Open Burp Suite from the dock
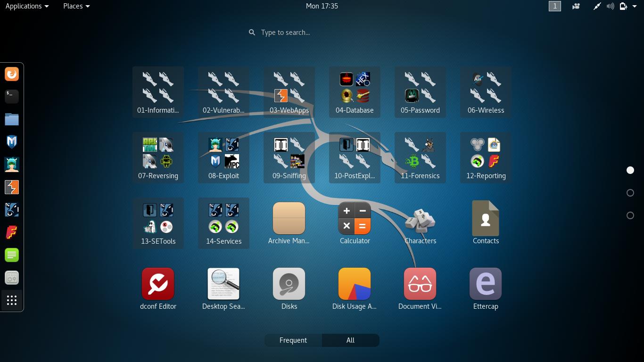Image resolution: width=644 pixels, height=362 pixels. pos(12,187)
